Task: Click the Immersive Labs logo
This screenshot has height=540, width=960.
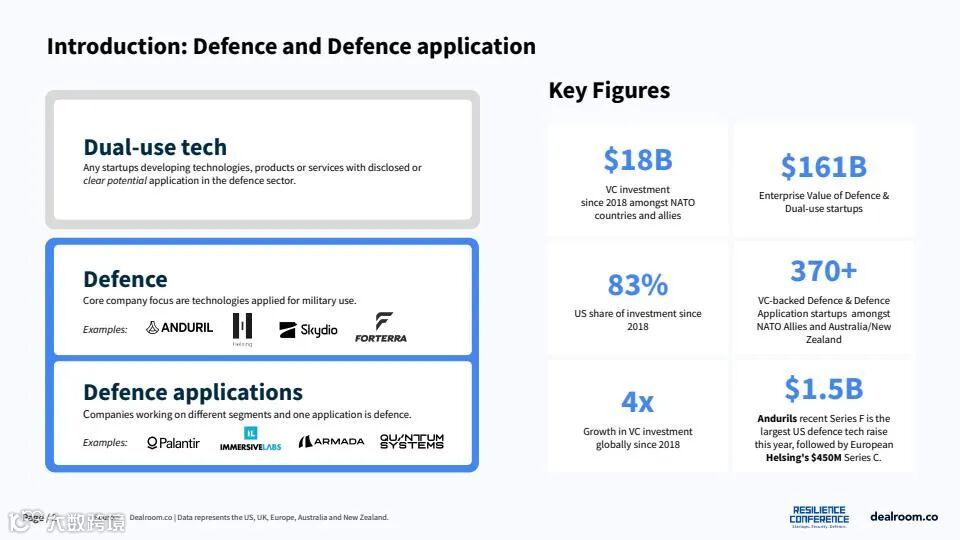Action: click(250, 439)
